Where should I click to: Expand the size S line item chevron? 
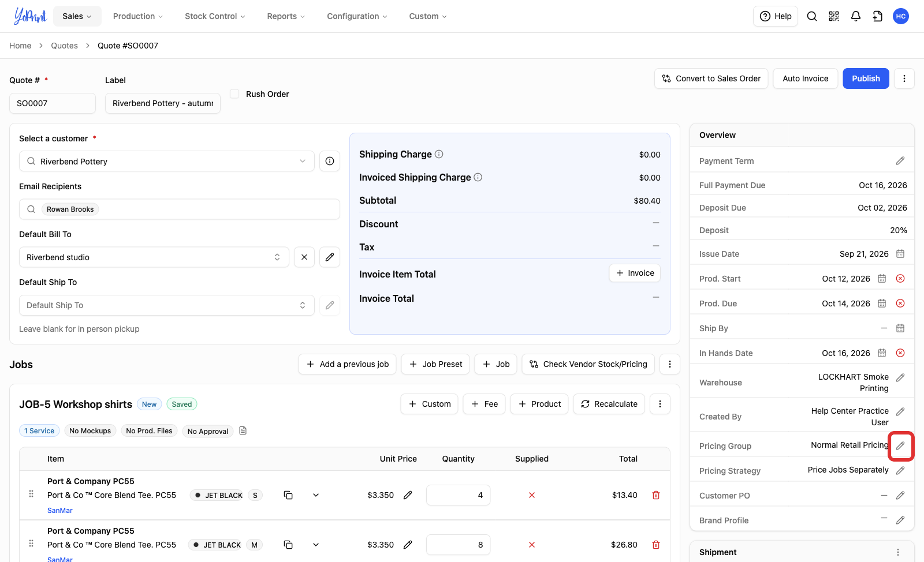tap(316, 495)
